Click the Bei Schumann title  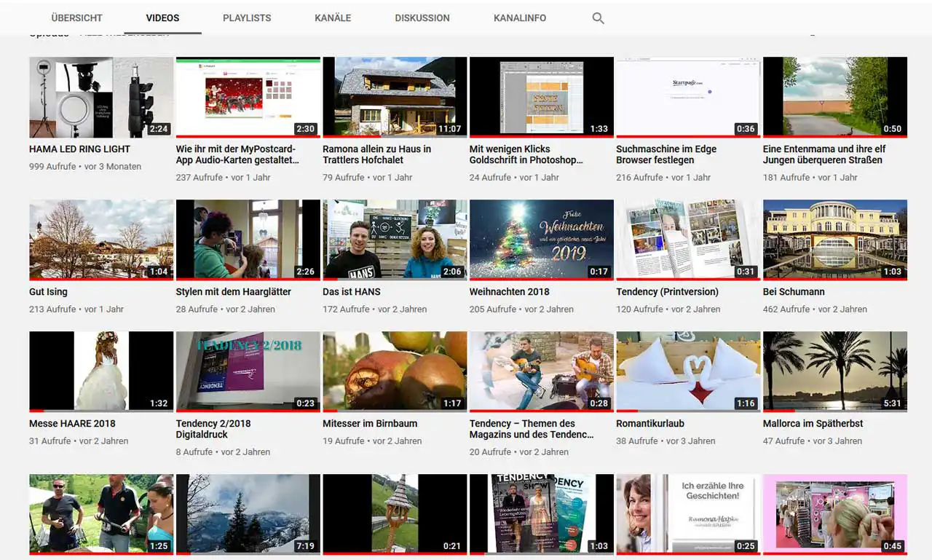coord(794,291)
